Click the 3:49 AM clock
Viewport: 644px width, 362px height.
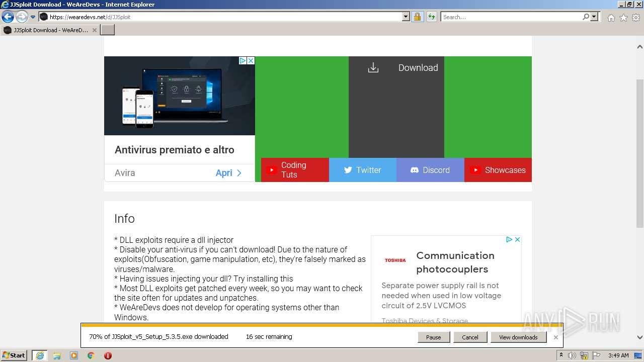pyautogui.click(x=618, y=355)
